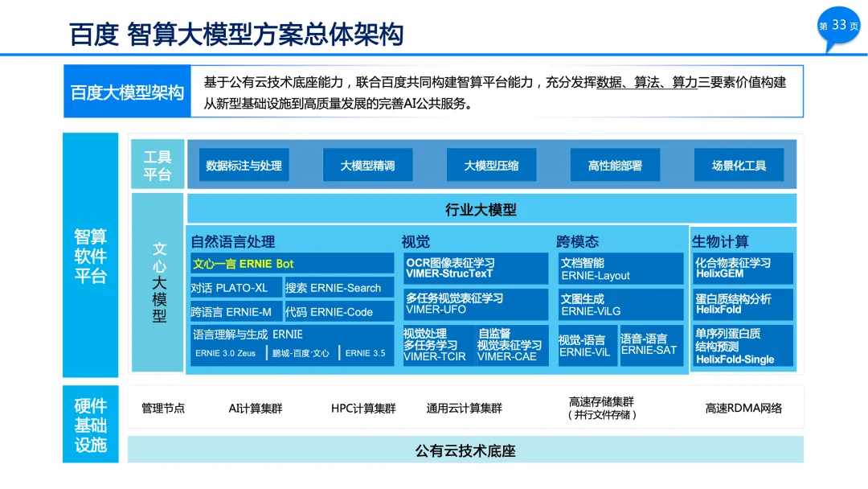Click the slide title 百度 智算大模型方案总体架构
Viewport: 868px width, 489px height.
[236, 35]
